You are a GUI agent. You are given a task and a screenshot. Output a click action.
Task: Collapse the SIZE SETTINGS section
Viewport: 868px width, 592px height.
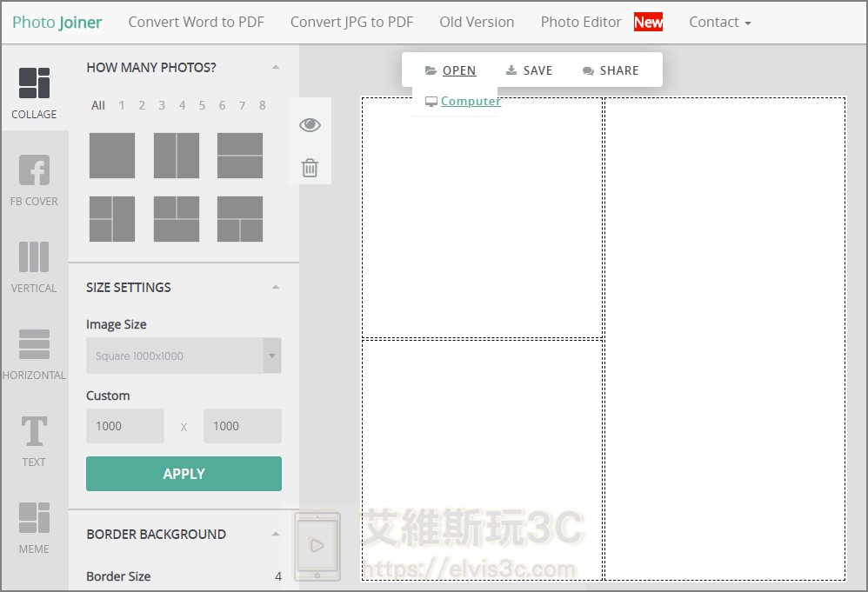pyautogui.click(x=276, y=287)
